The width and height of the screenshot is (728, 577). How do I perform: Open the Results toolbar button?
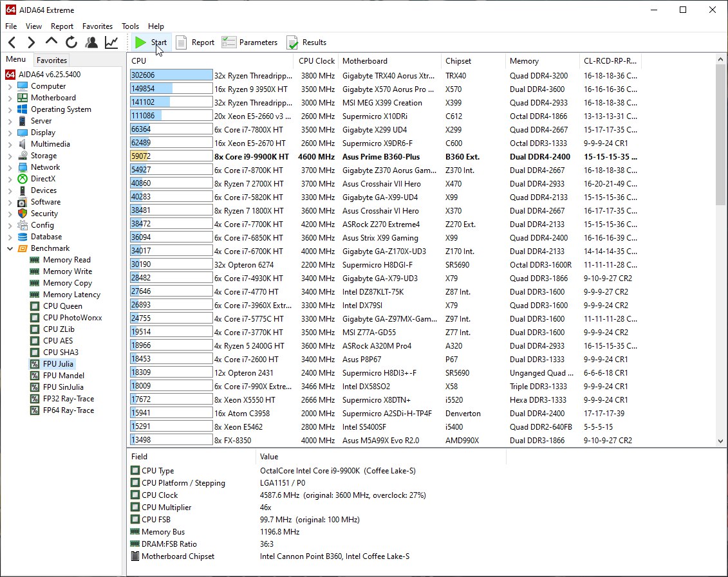click(306, 42)
